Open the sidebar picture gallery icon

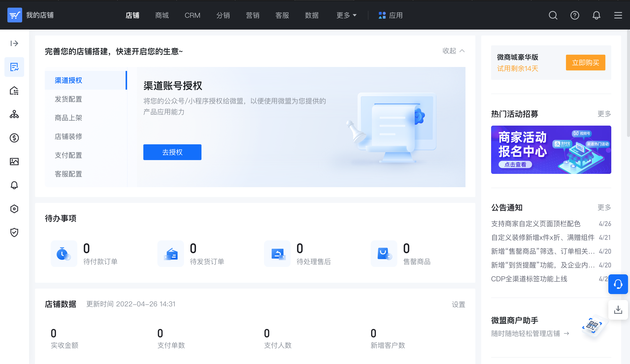14,162
